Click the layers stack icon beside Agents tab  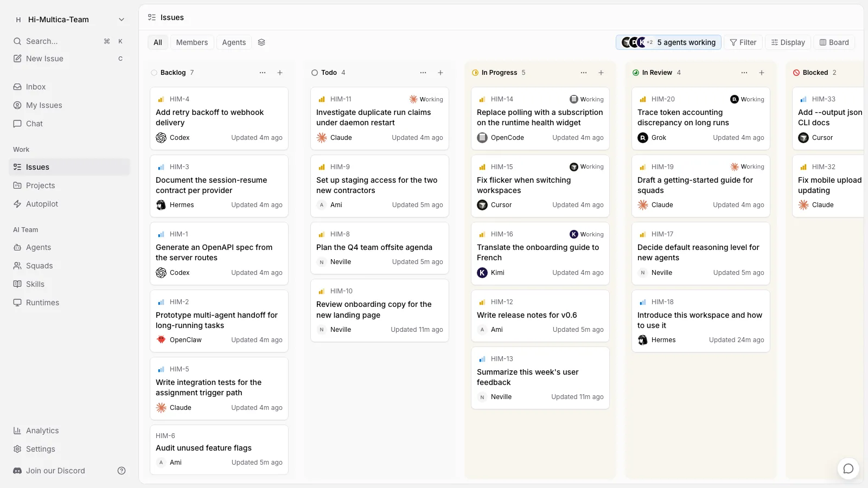261,42
